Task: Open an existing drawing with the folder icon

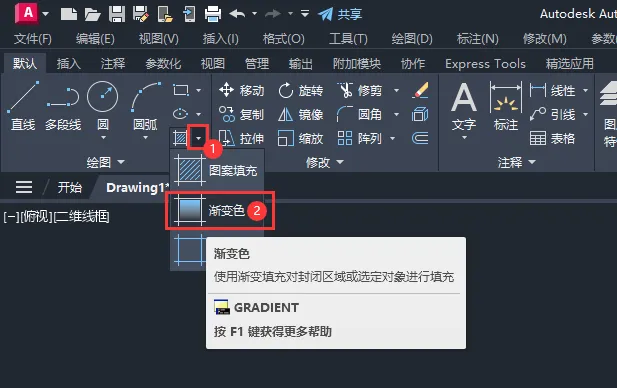Action: (x=92, y=15)
